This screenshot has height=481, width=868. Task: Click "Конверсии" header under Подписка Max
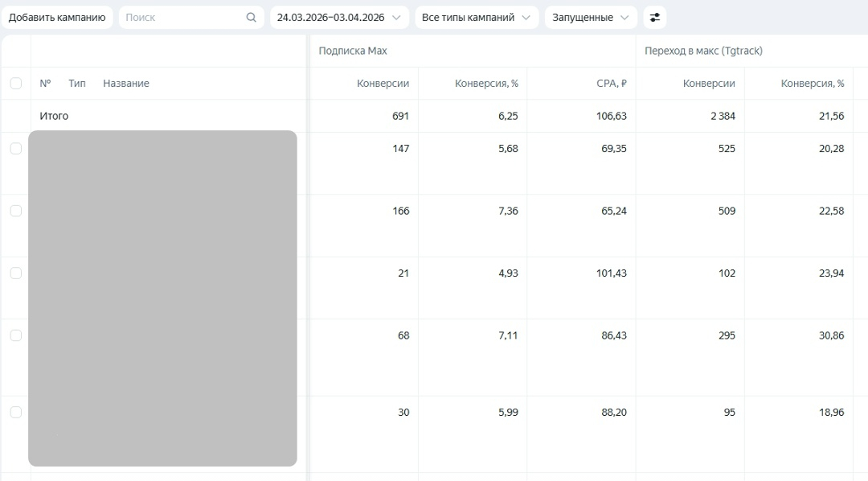(383, 83)
